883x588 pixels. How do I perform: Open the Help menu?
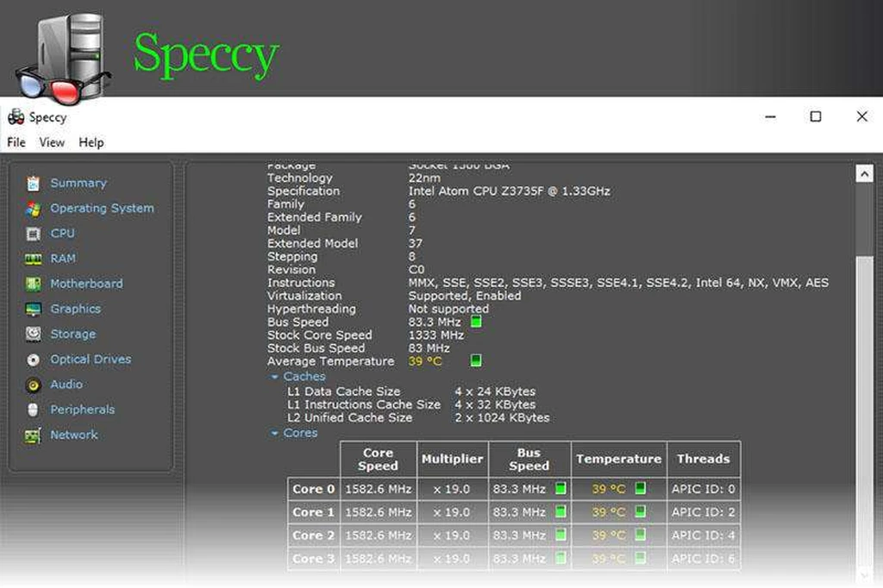tap(91, 142)
